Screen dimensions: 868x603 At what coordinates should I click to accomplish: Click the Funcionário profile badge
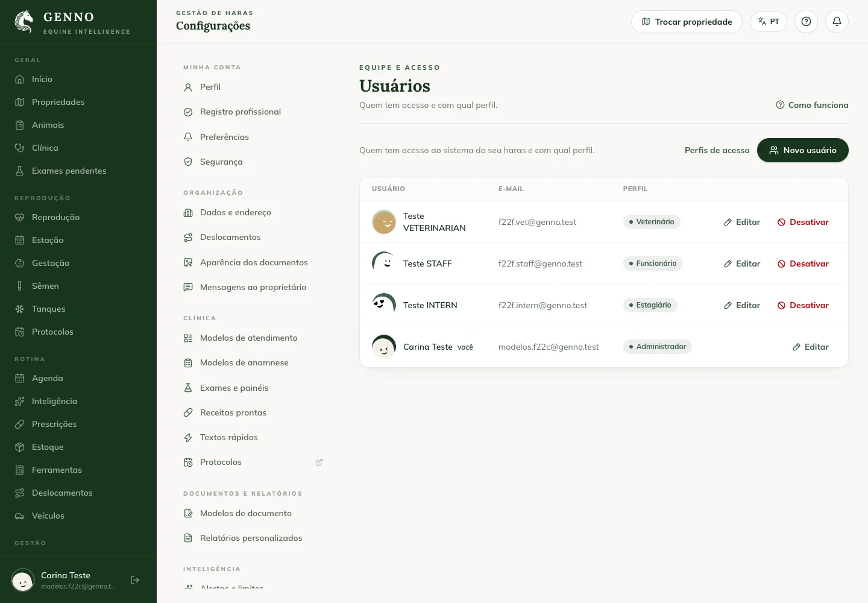click(653, 264)
